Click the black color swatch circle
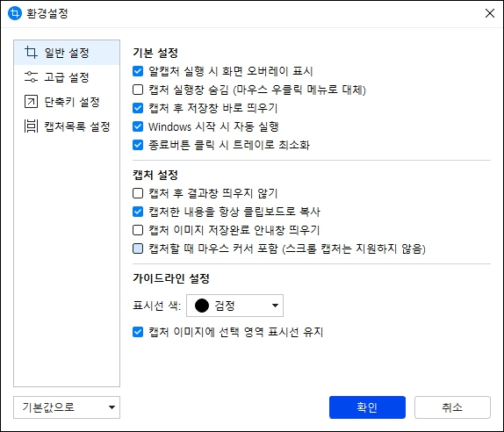The image size is (504, 432). pyautogui.click(x=202, y=306)
